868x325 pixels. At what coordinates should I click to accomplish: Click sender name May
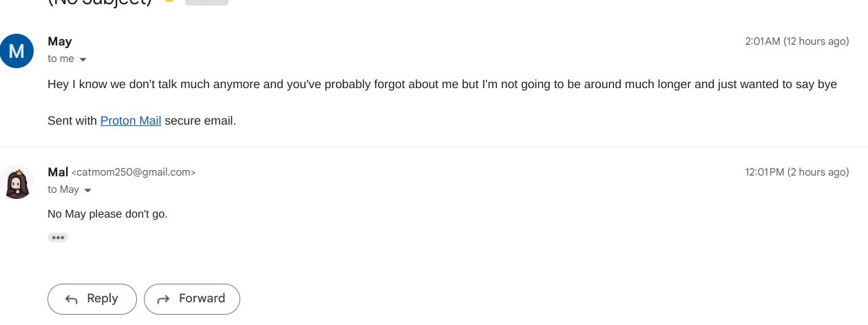(x=60, y=41)
